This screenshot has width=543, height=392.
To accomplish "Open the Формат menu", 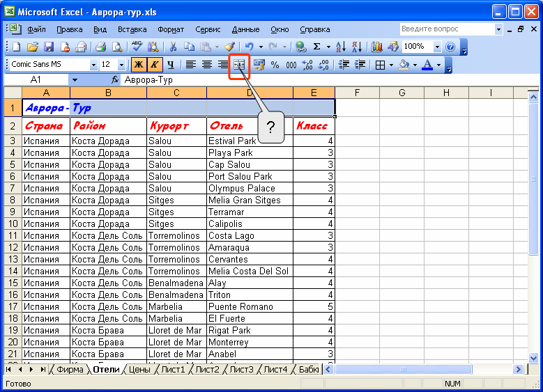I will (x=171, y=29).
